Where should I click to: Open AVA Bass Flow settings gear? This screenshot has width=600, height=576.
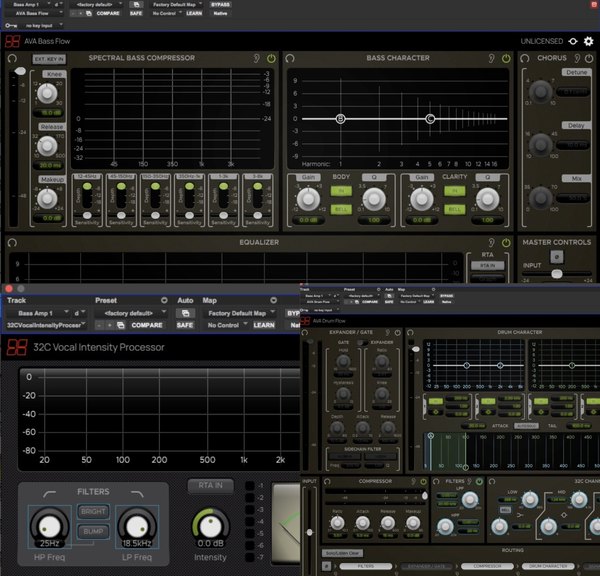pos(588,41)
